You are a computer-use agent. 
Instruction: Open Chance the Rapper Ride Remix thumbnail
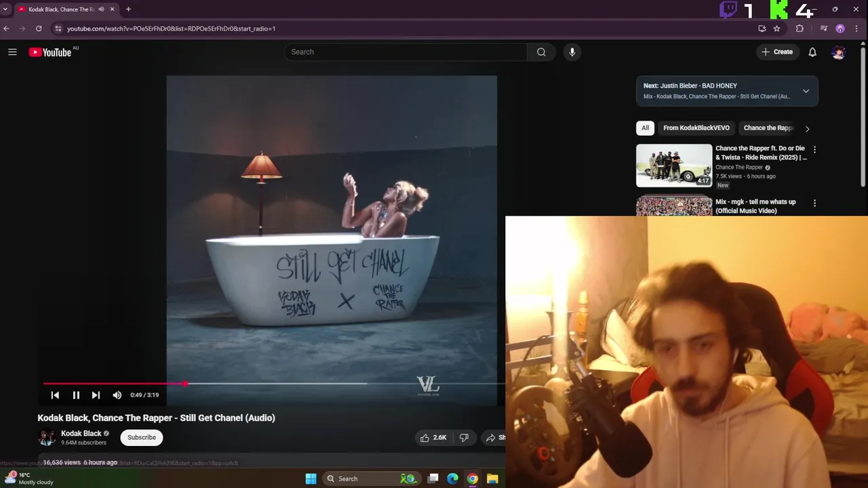674,165
